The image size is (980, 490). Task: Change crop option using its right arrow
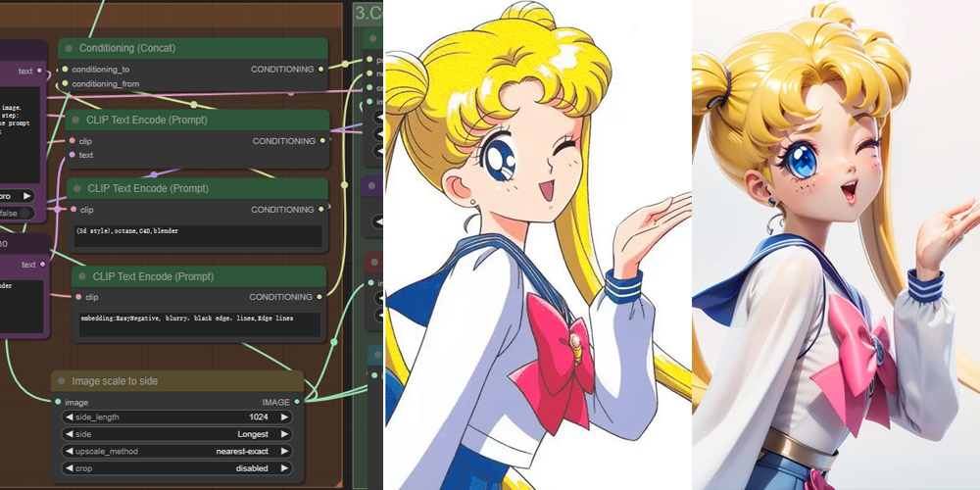[284, 468]
